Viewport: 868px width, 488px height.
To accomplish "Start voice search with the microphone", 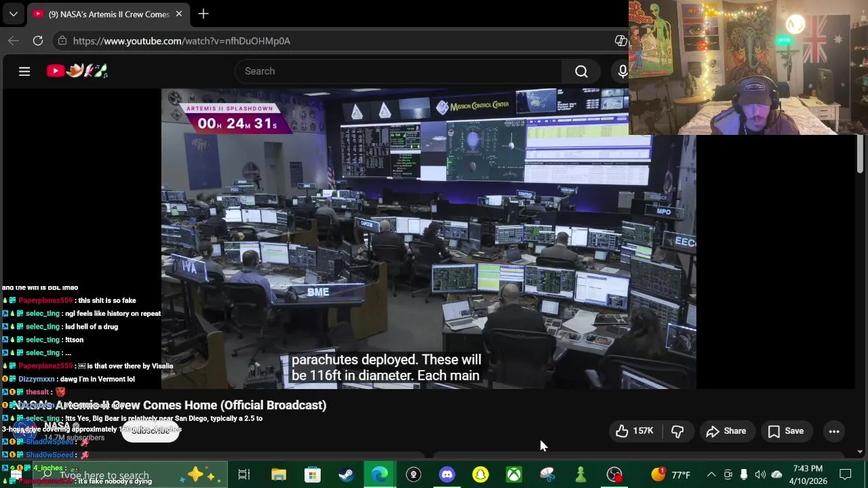I will pos(623,71).
